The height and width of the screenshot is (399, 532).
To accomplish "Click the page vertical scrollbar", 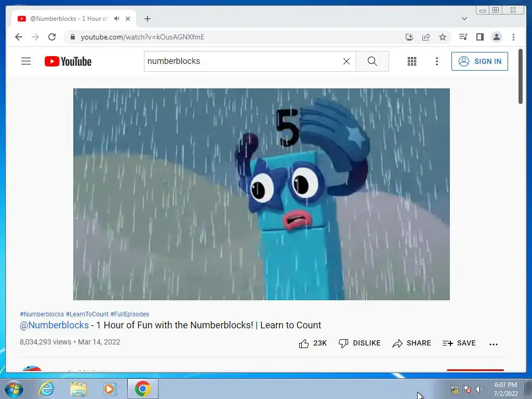I will (521, 76).
